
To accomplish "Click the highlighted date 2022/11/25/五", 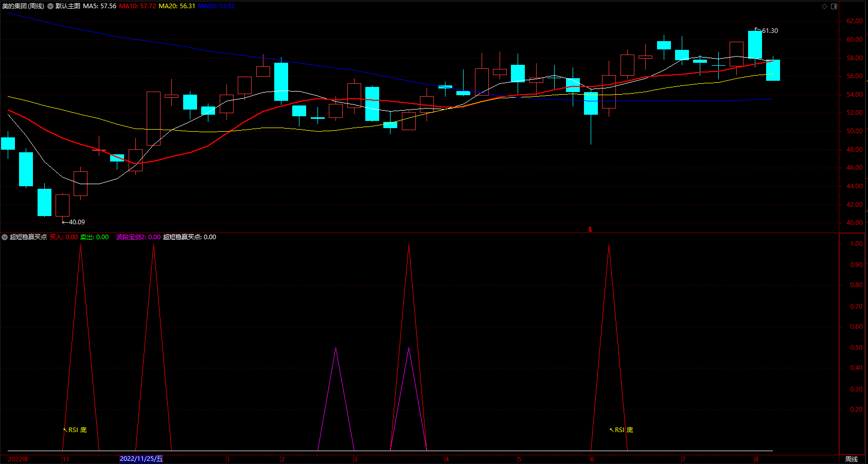I will pyautogui.click(x=141, y=459).
